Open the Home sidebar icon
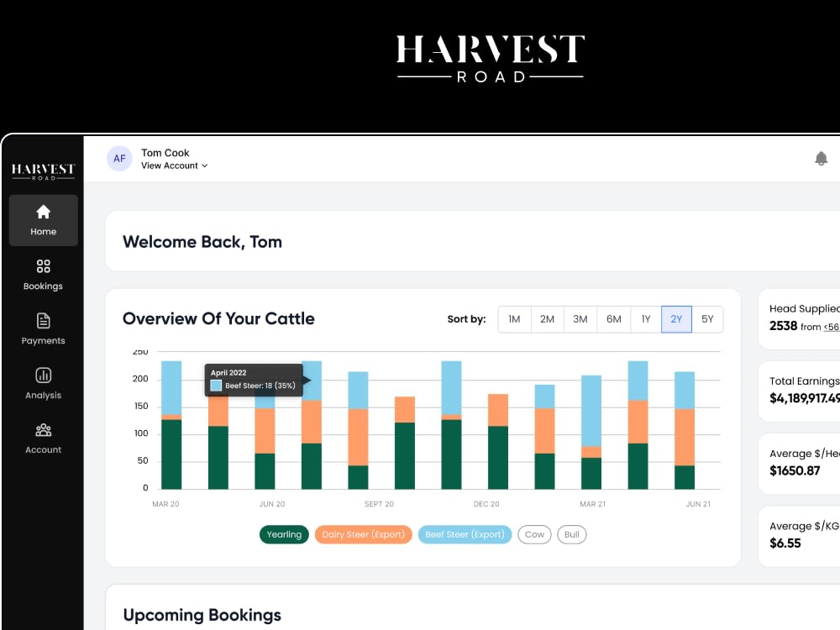 pos(44,213)
